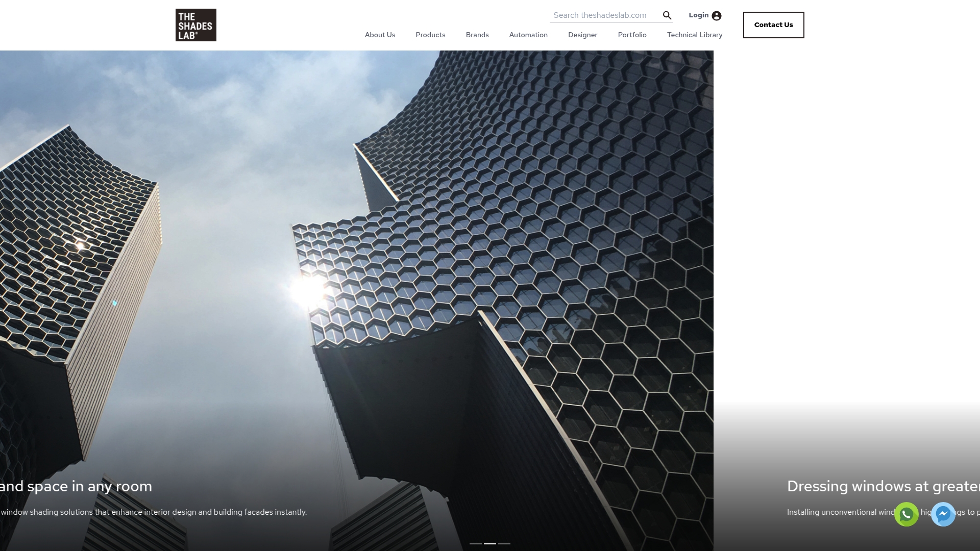Select the second carousel slide indicator
The height and width of the screenshot is (551, 980).
pyautogui.click(x=490, y=544)
